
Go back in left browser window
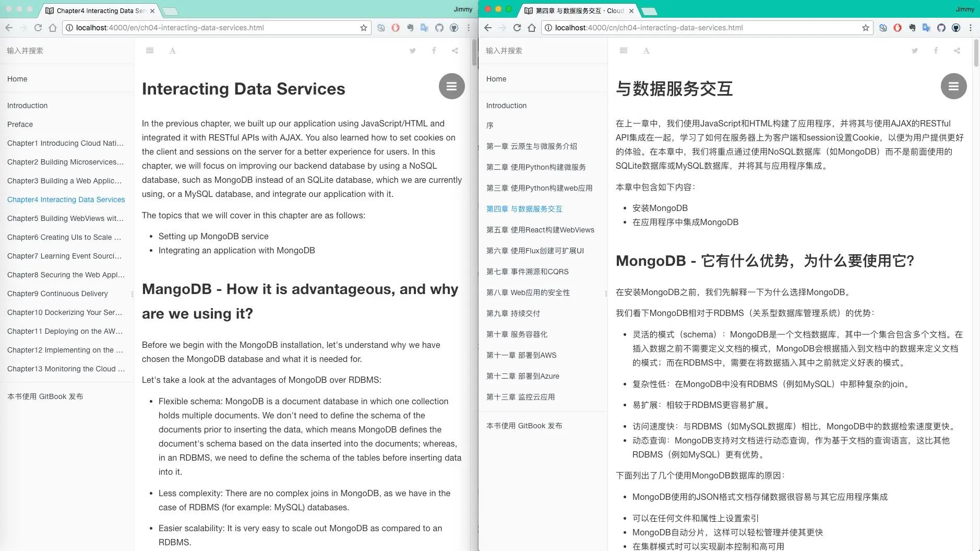(x=9, y=28)
